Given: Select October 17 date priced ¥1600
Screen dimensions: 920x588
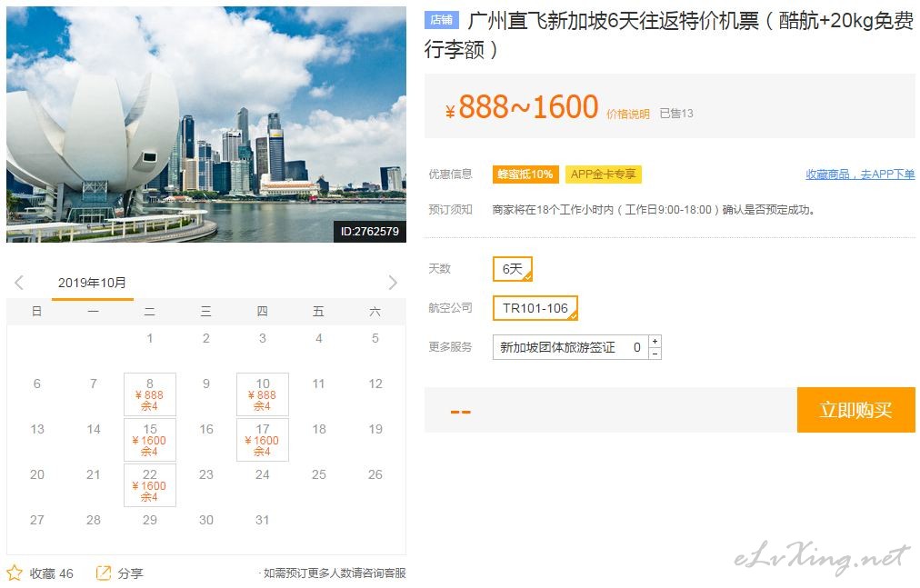Looking at the screenshot, I should coord(262,440).
